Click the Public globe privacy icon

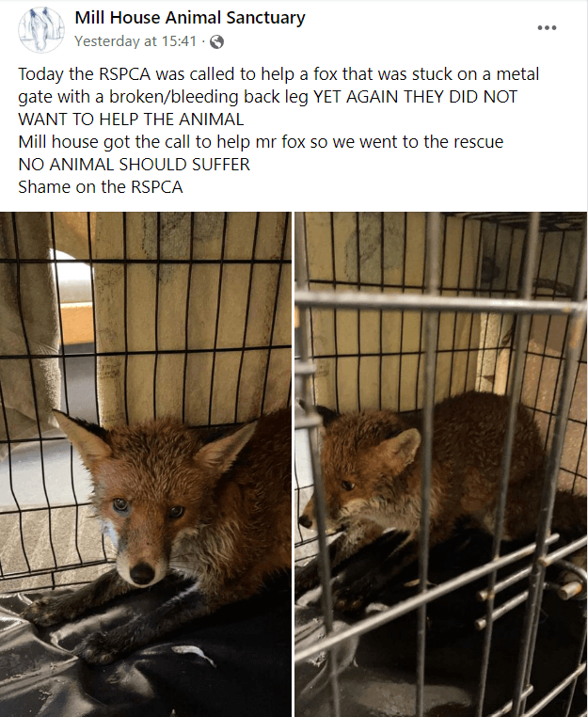pyautogui.click(x=216, y=42)
